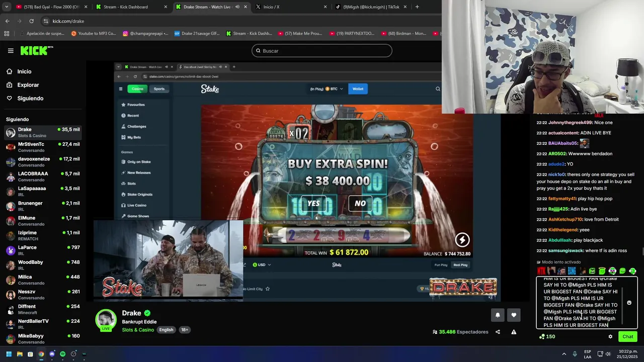Click the 150 channel points counter
The height and width of the screenshot is (362, 644).
tap(547, 336)
